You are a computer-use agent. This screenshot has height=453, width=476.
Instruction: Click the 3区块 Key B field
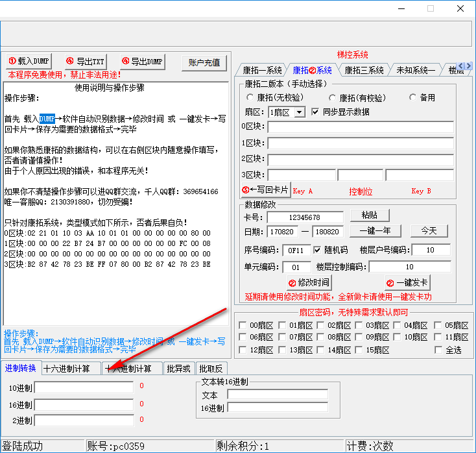[420, 175]
